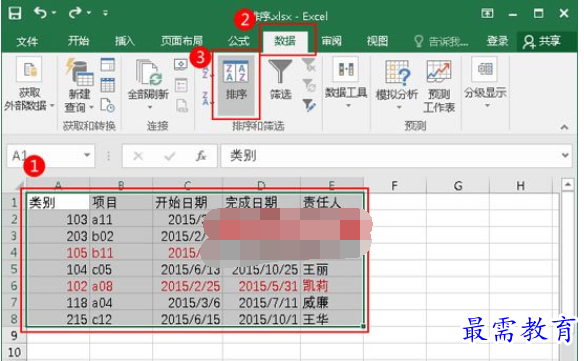This screenshot has width=584, height=361.
Task: Click cell with date 2015/5/31
Action: click(x=261, y=286)
